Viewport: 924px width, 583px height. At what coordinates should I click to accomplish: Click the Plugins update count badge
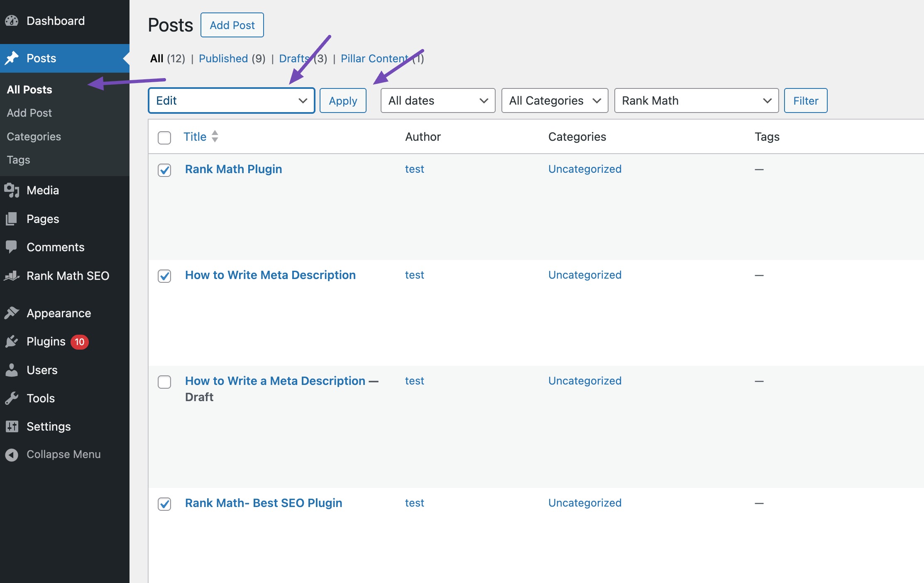(80, 342)
